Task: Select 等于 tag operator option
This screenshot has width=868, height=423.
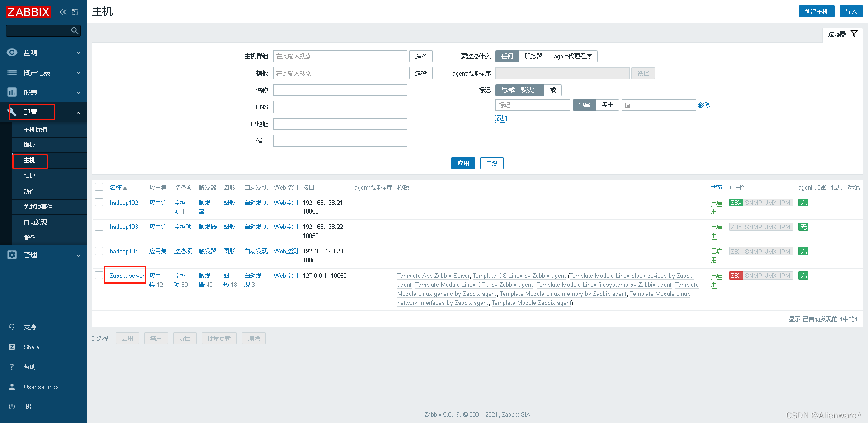Action: [x=608, y=105]
